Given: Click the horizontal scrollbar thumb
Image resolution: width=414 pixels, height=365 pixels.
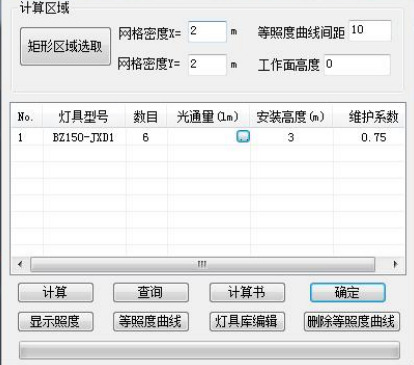Looking at the screenshot, I should click(x=203, y=264).
